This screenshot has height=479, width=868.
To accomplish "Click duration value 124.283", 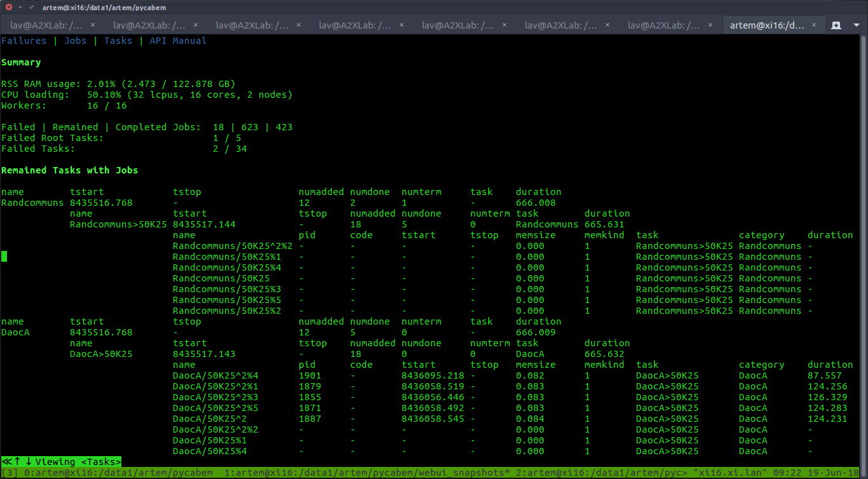I will [827, 408].
